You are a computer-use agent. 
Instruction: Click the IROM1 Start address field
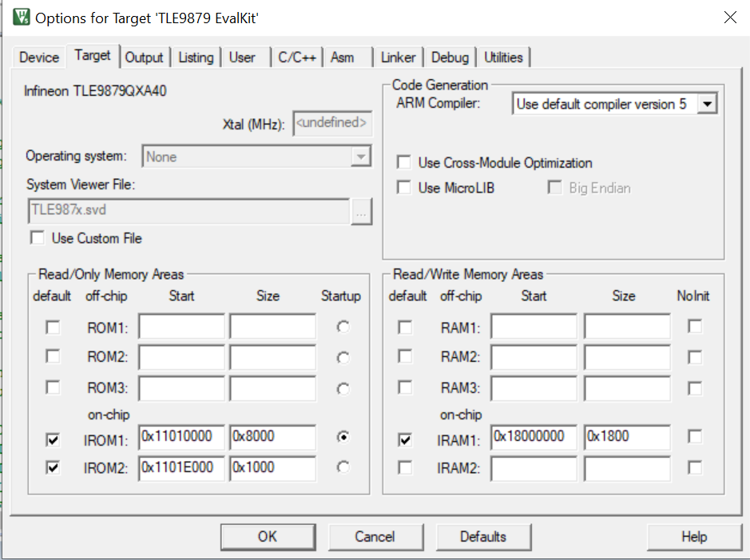[181, 438]
